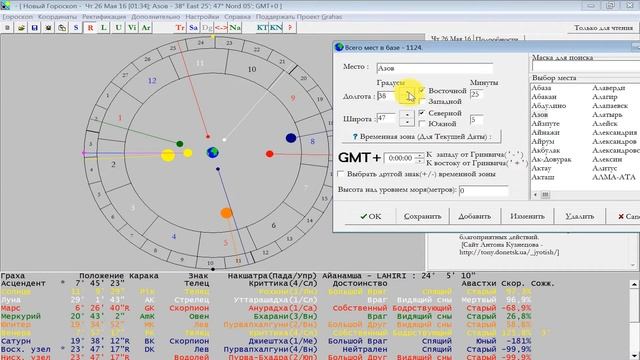The image size is (640, 360).
Task: Open the Настройки menu
Action: [x=202, y=17]
